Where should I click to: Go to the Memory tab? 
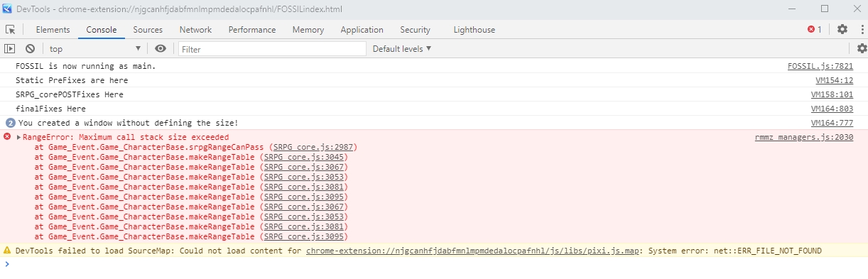[308, 29]
